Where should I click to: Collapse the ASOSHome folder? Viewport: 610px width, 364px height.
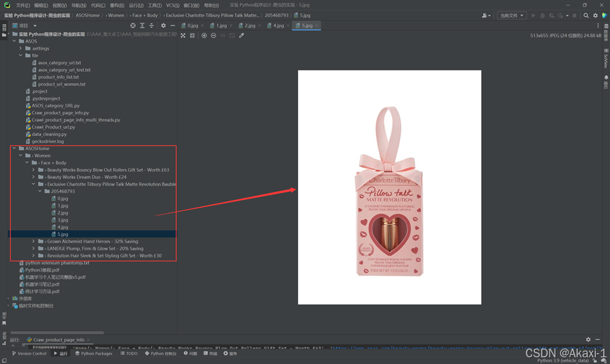tap(14, 148)
